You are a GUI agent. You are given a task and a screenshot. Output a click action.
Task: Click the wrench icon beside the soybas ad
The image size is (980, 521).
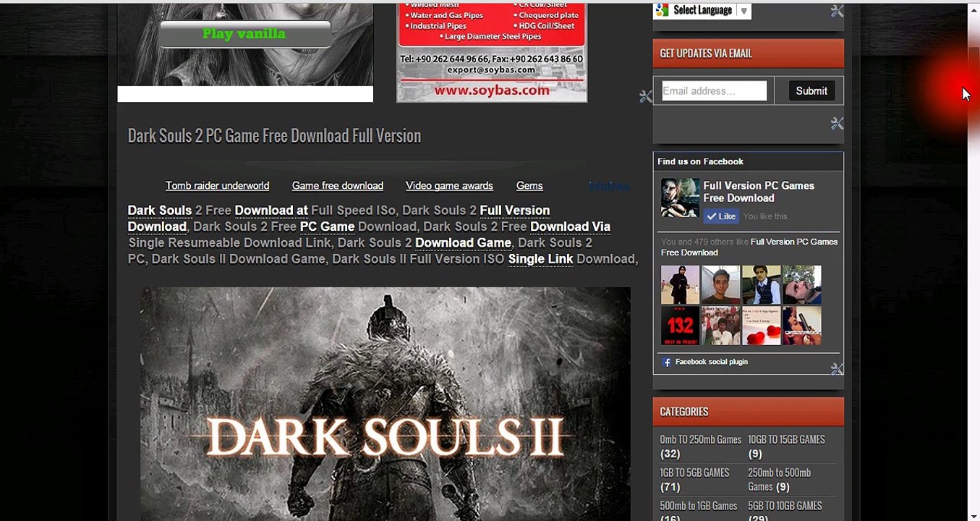pos(645,96)
